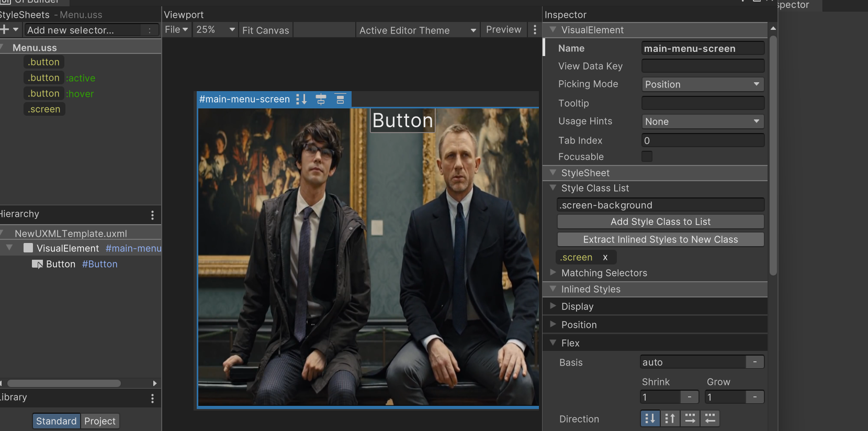Switch to the Standard library tab

tap(57, 421)
